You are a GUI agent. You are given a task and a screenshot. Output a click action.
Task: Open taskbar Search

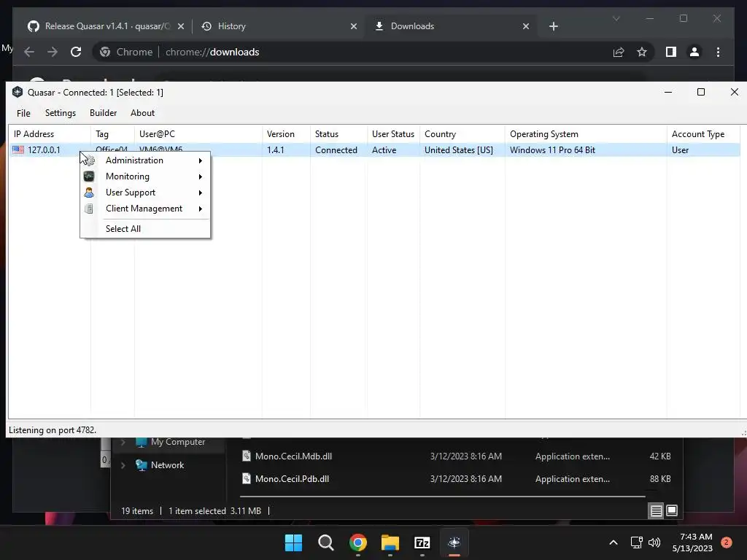tap(326, 542)
